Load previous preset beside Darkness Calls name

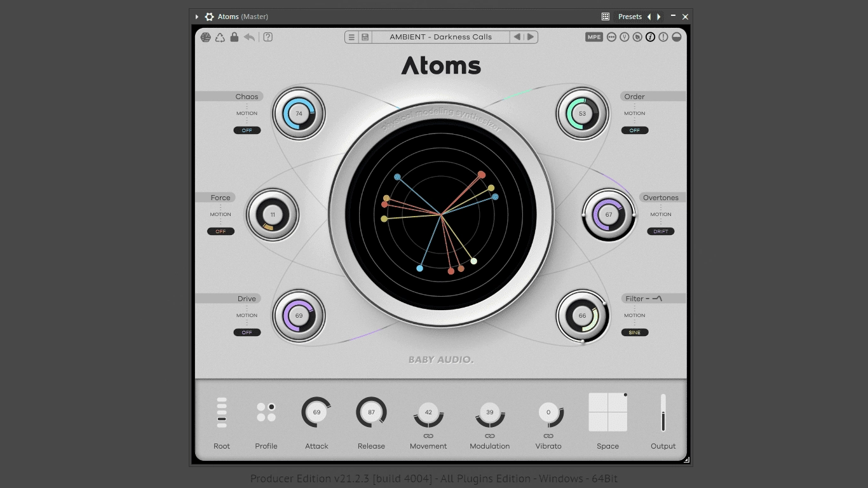517,37
